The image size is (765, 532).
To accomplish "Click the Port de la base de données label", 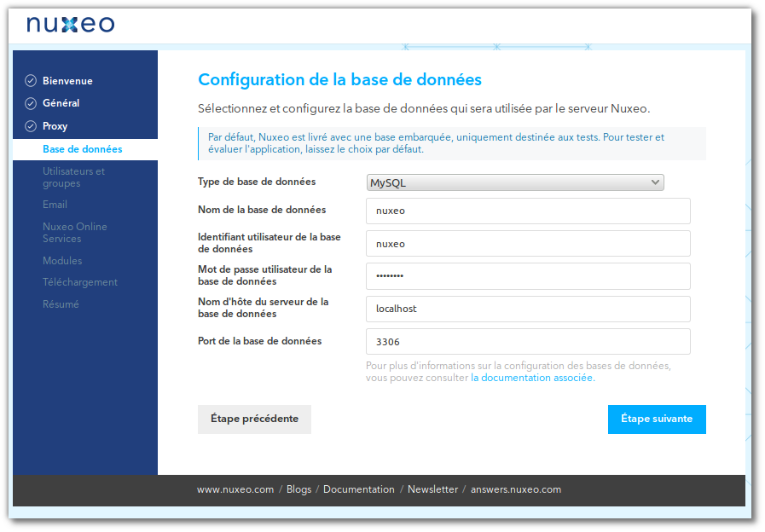I will point(259,341).
